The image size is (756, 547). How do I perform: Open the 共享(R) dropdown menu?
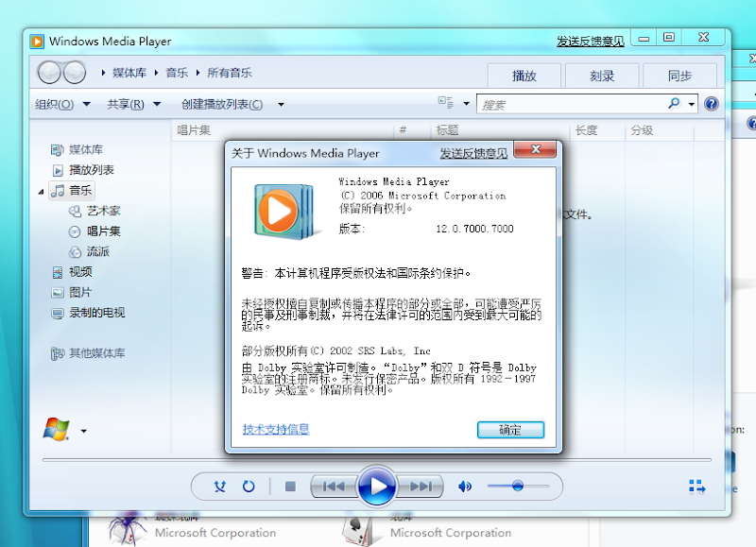[x=133, y=104]
